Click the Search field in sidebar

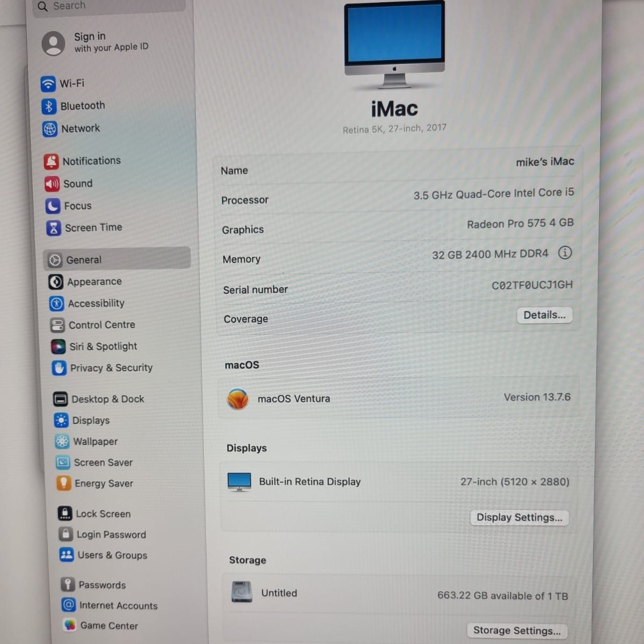109,6
